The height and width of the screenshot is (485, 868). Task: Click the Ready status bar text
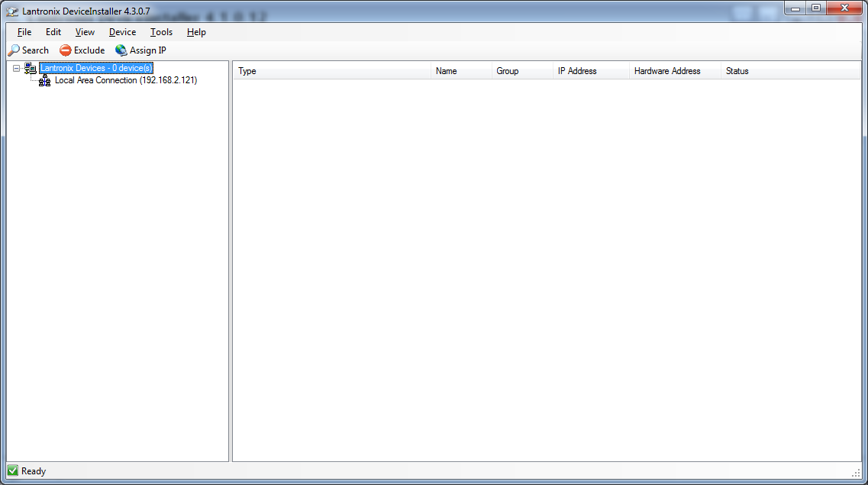34,471
